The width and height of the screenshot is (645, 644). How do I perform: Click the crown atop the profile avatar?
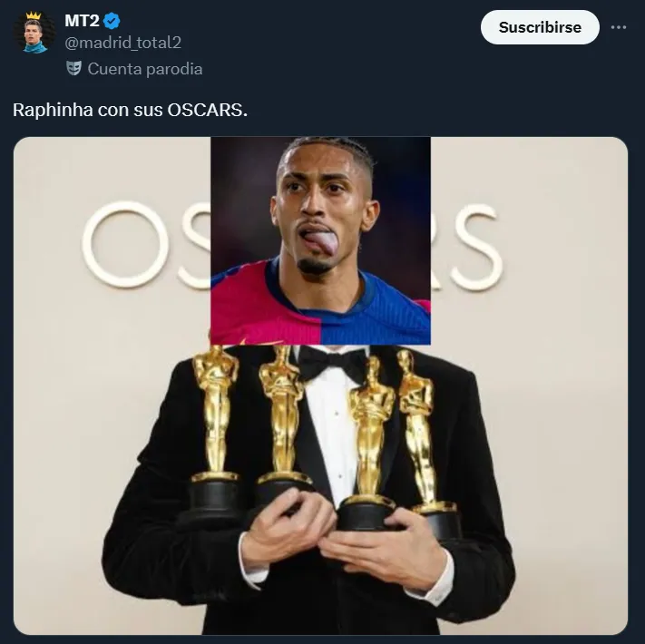34,15
